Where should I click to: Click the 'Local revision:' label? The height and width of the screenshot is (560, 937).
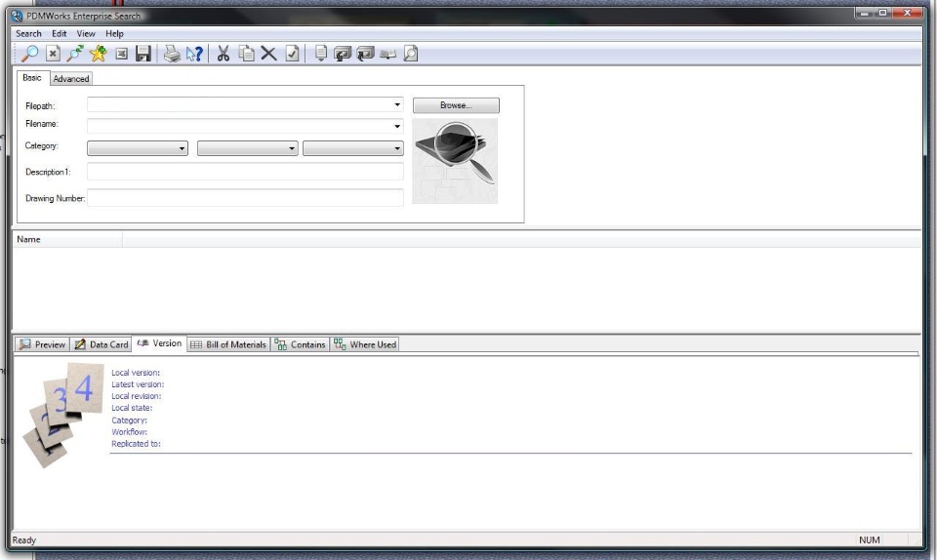coord(137,396)
